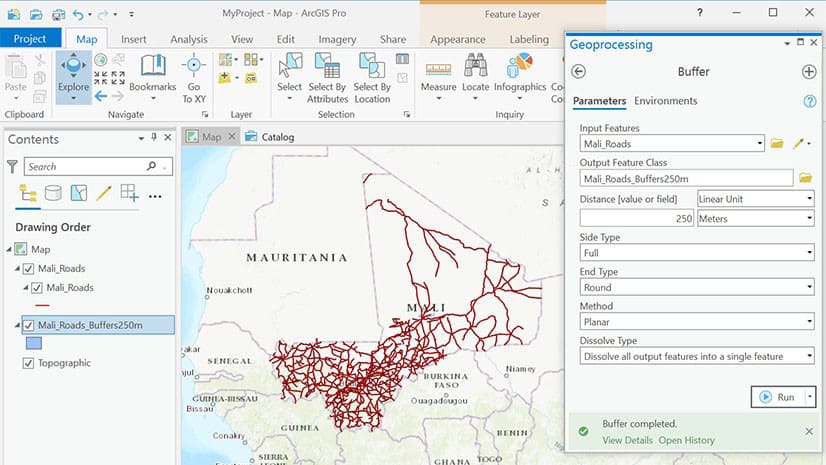The image size is (826, 465).
Task: Click View Details link
Action: point(627,440)
